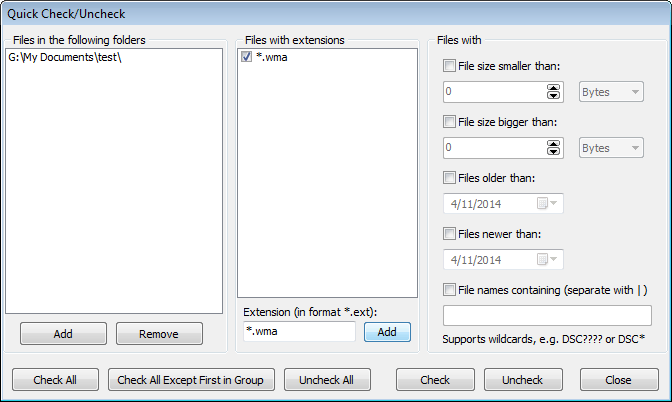This screenshot has width=672, height=402.
Task: Open Bytes unit dropdown for smaller size
Action: point(610,92)
